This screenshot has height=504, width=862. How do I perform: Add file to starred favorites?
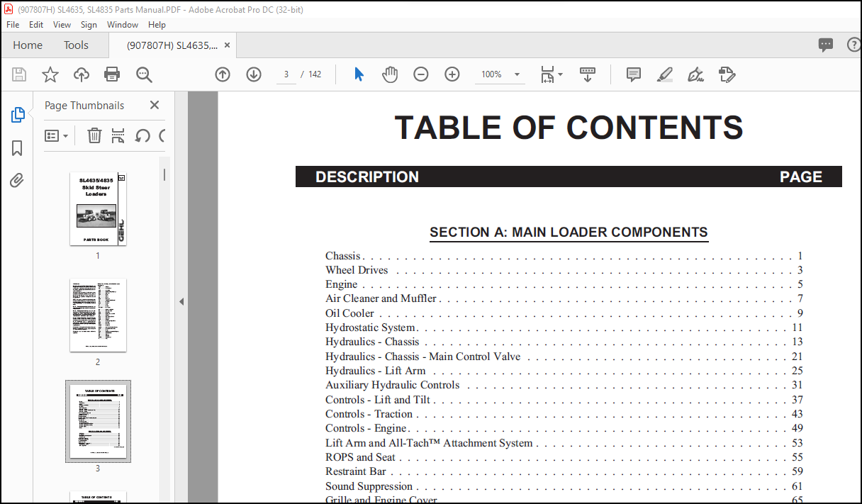pyautogui.click(x=50, y=74)
